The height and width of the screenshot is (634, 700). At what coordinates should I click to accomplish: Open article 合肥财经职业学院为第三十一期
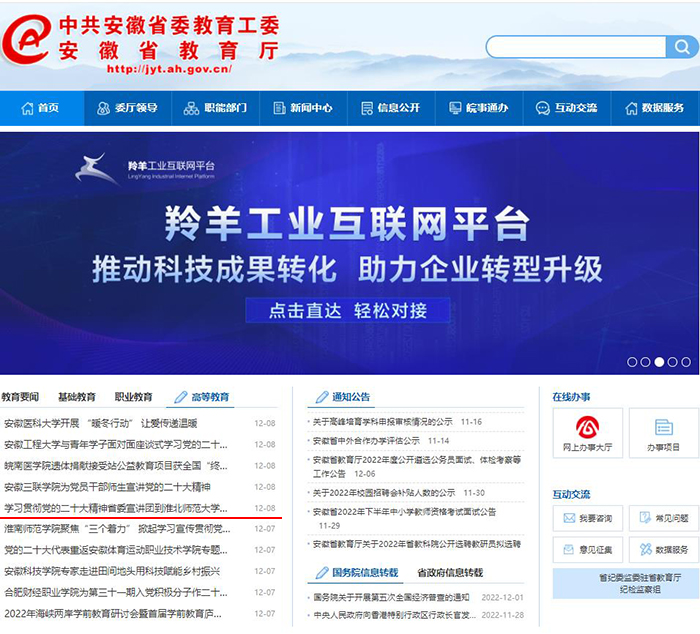click(116, 592)
